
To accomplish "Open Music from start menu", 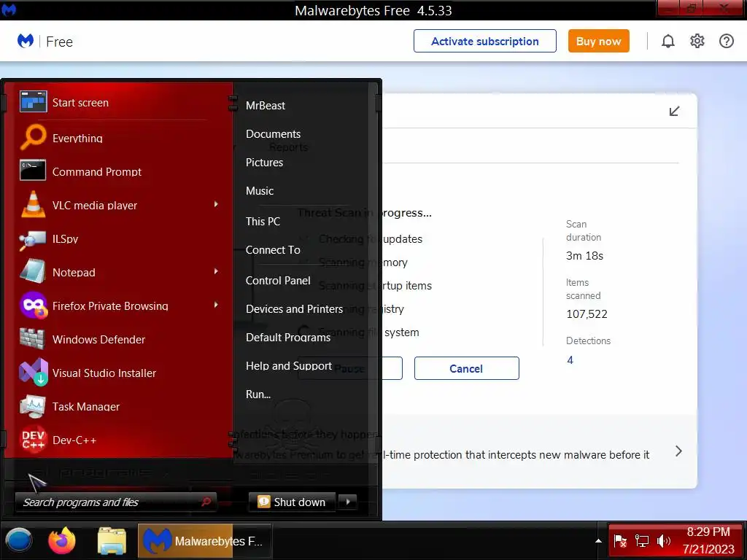I will [260, 191].
